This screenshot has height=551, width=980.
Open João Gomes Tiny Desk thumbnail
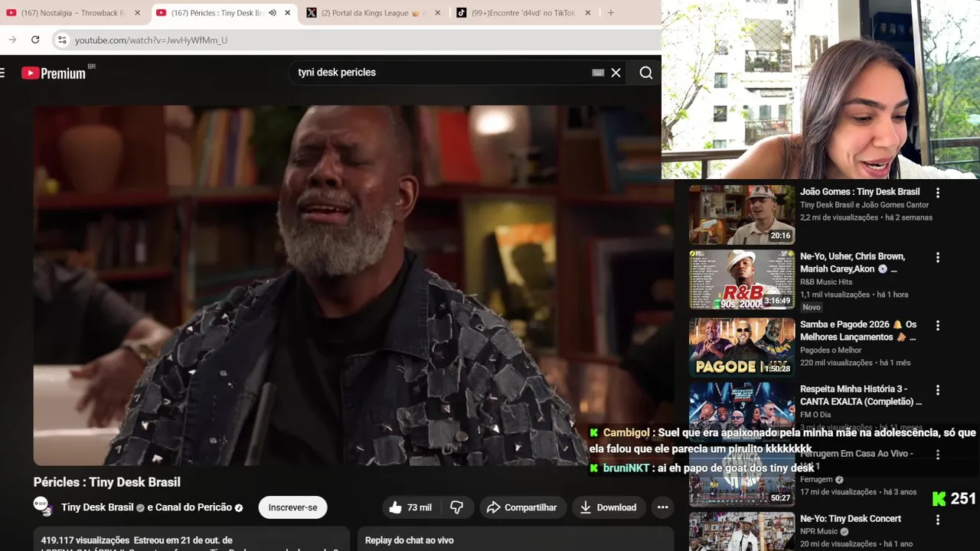point(742,214)
